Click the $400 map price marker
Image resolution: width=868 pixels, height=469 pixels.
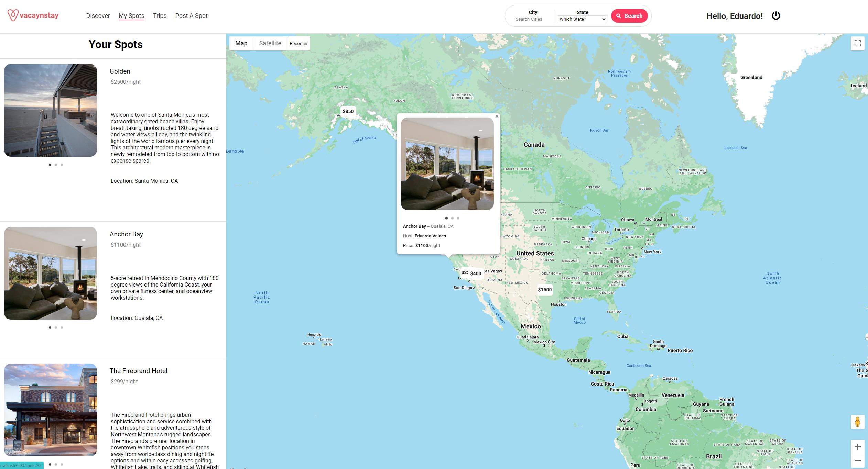click(x=476, y=273)
